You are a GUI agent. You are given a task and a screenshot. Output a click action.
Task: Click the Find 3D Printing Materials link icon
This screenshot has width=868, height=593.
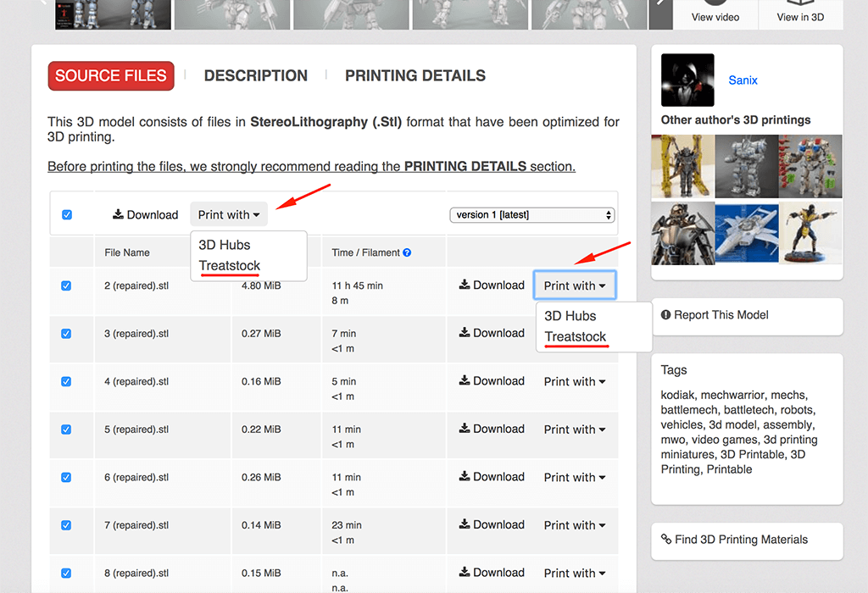tap(666, 540)
